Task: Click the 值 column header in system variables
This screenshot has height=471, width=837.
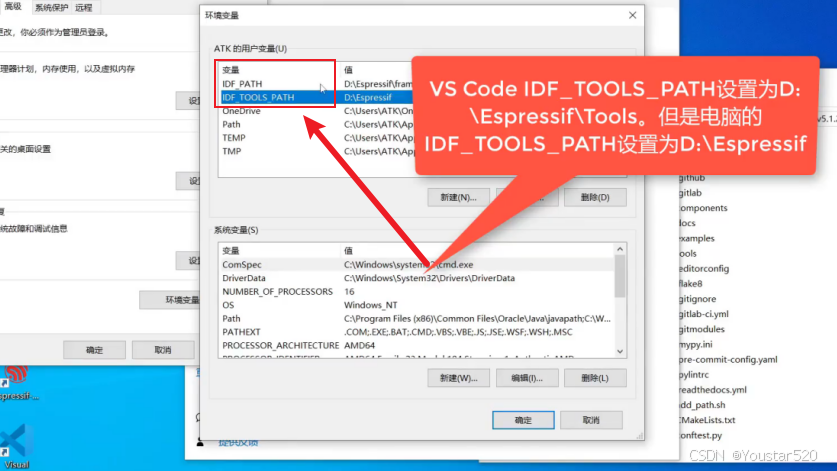Action: (x=477, y=251)
